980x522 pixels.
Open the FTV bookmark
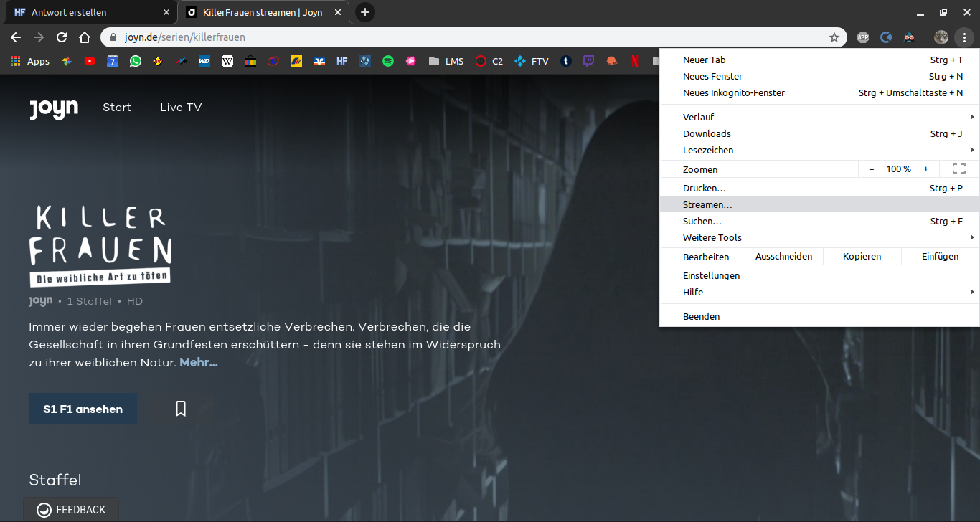[532, 62]
